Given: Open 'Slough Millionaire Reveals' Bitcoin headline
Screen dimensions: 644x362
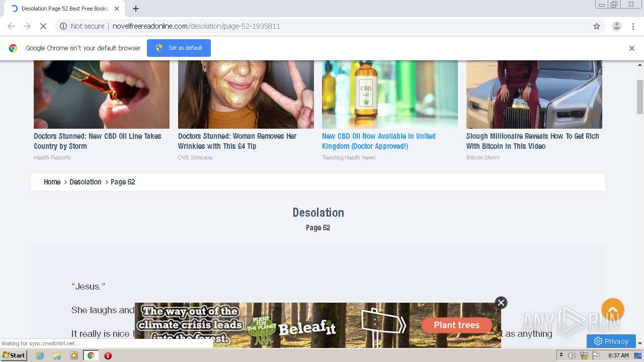Looking at the screenshot, I should pyautogui.click(x=533, y=141).
